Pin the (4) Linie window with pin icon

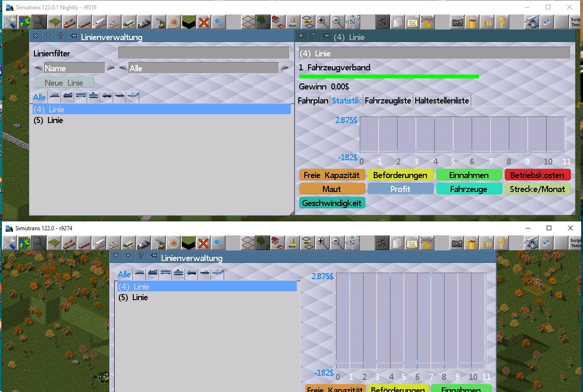tap(326, 36)
